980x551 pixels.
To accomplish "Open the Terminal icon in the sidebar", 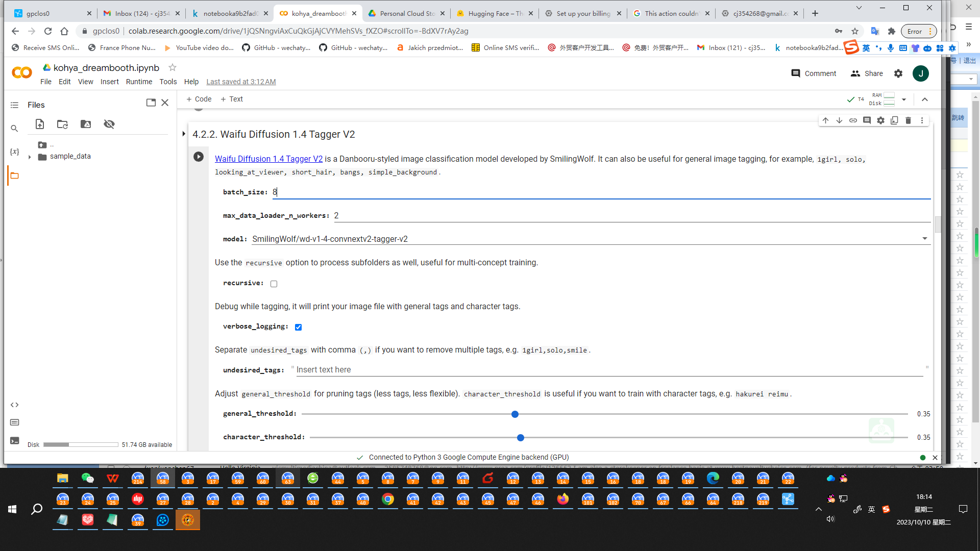I will pyautogui.click(x=14, y=440).
